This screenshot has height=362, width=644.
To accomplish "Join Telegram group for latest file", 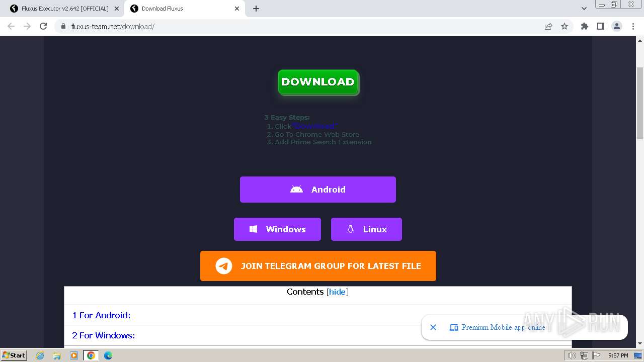I will click(x=318, y=266).
